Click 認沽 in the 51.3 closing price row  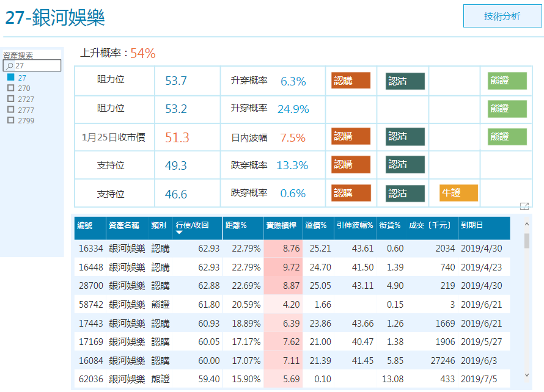point(405,137)
